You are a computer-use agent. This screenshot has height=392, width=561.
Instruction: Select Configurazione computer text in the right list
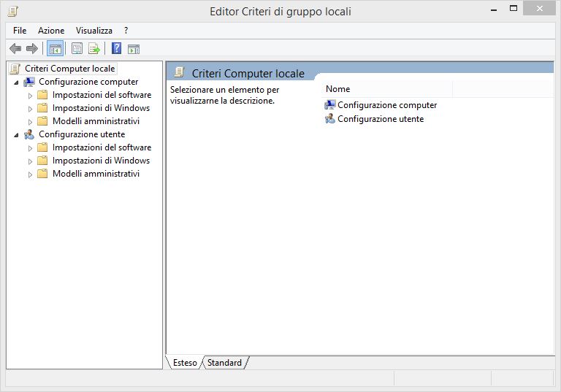click(x=387, y=105)
